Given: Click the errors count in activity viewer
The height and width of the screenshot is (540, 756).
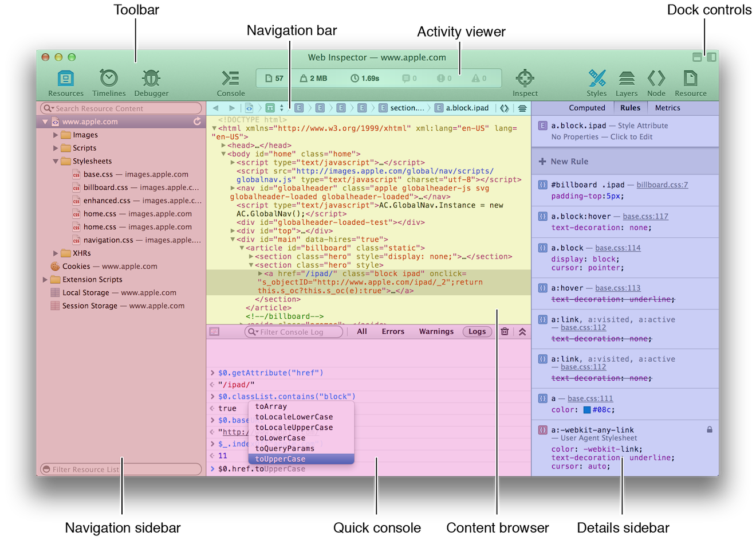Looking at the screenshot, I should [x=444, y=79].
